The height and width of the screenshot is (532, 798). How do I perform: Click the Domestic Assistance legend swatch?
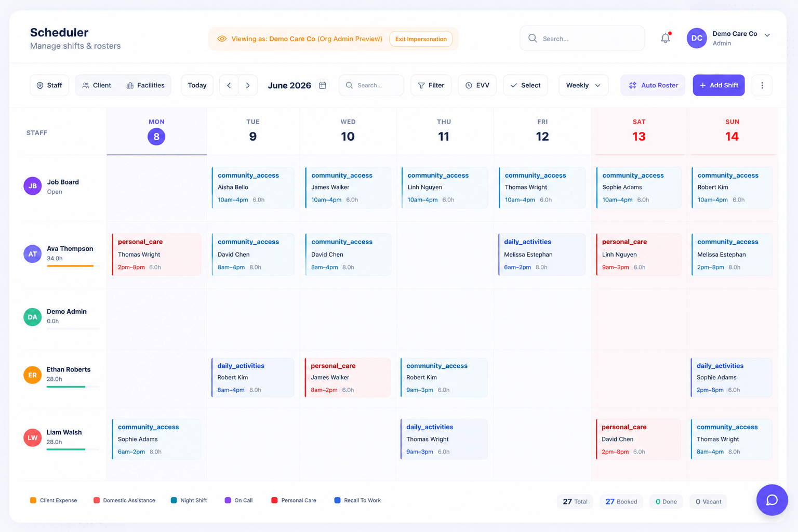[x=97, y=500]
